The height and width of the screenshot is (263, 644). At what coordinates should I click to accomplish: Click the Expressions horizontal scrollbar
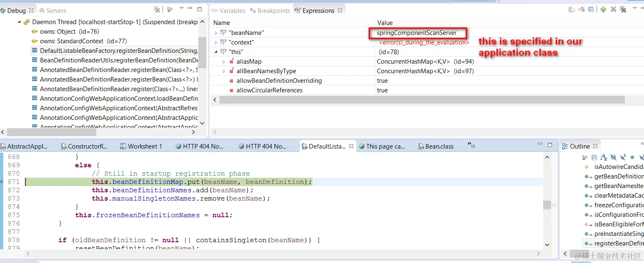[x=422, y=100]
